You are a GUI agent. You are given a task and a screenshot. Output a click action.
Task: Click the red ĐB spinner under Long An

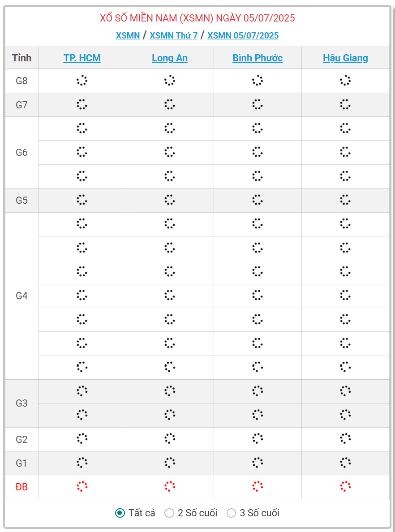tap(170, 486)
